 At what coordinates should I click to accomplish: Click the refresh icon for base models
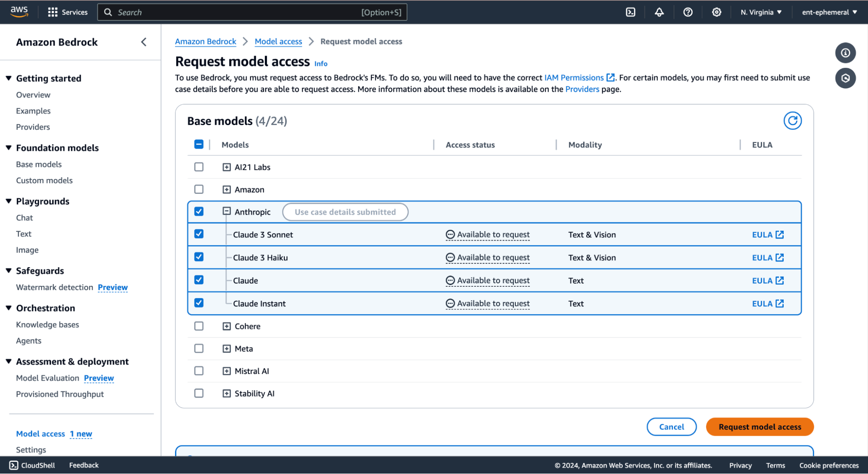(x=792, y=121)
